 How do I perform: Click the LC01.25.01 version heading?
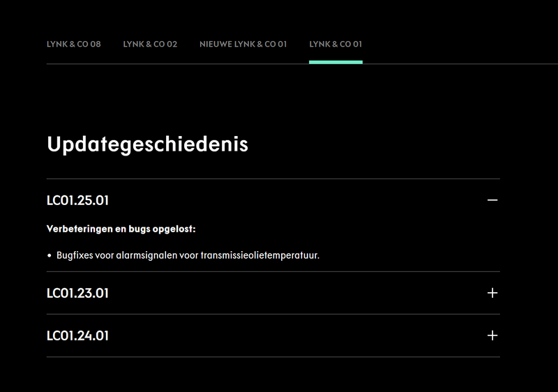pyautogui.click(x=77, y=200)
